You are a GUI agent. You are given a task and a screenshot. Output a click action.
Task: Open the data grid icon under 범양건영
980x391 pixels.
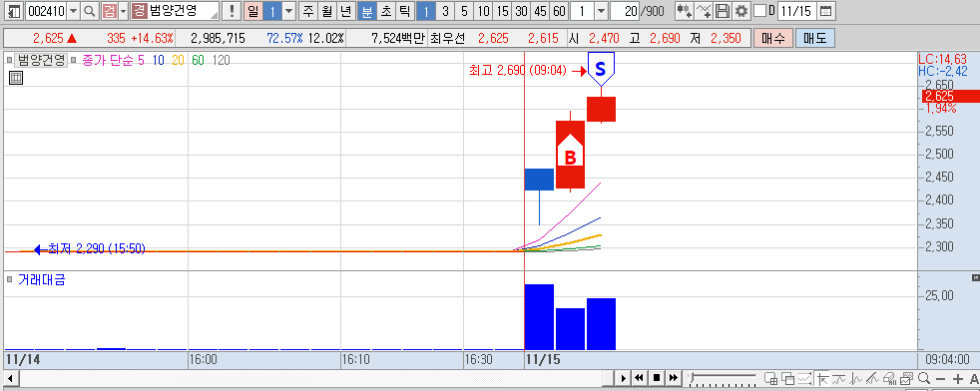[16, 78]
